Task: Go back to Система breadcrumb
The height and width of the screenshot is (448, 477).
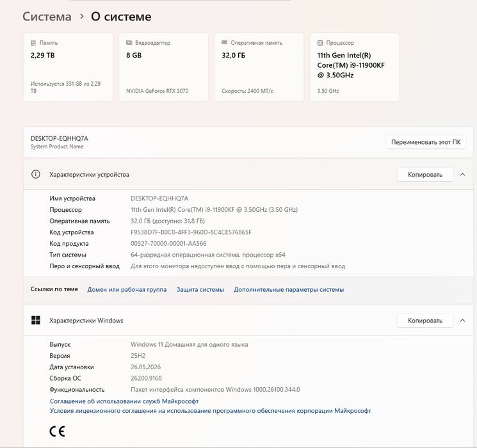Action: (x=47, y=17)
